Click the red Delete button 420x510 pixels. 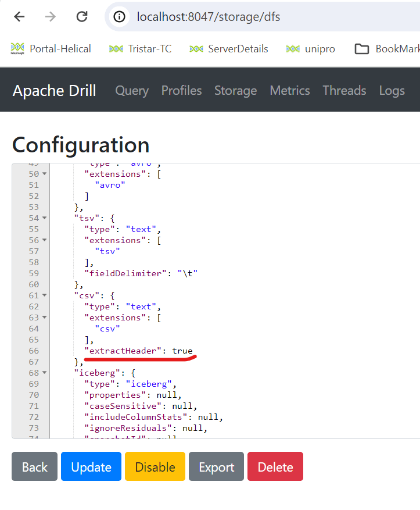tap(275, 466)
